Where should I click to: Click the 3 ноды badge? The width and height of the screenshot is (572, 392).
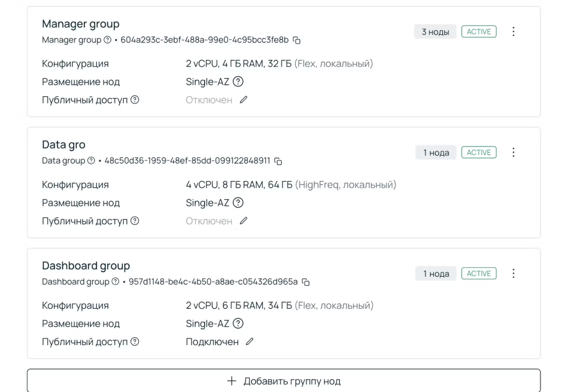(x=435, y=32)
